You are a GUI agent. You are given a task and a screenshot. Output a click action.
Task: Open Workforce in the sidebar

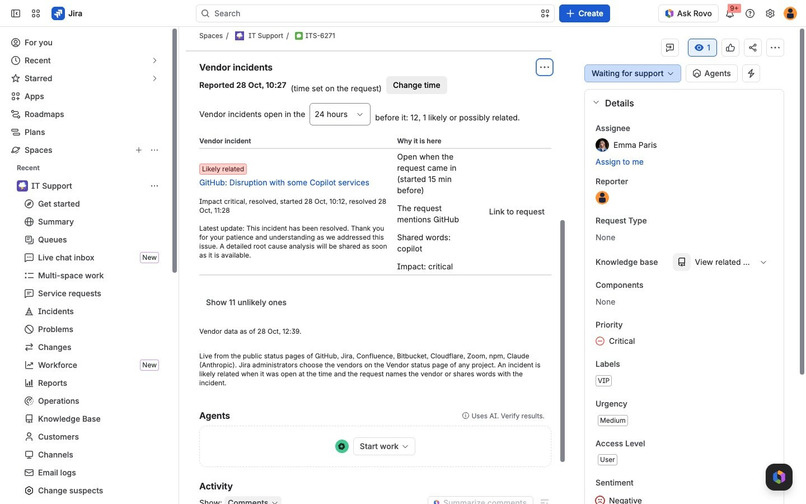click(57, 365)
